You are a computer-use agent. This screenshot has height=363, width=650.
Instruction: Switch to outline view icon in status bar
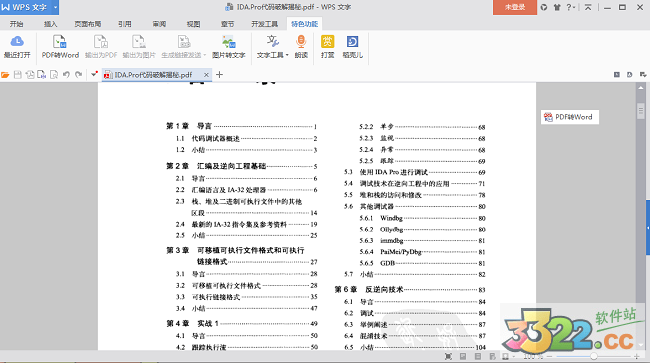point(478,356)
